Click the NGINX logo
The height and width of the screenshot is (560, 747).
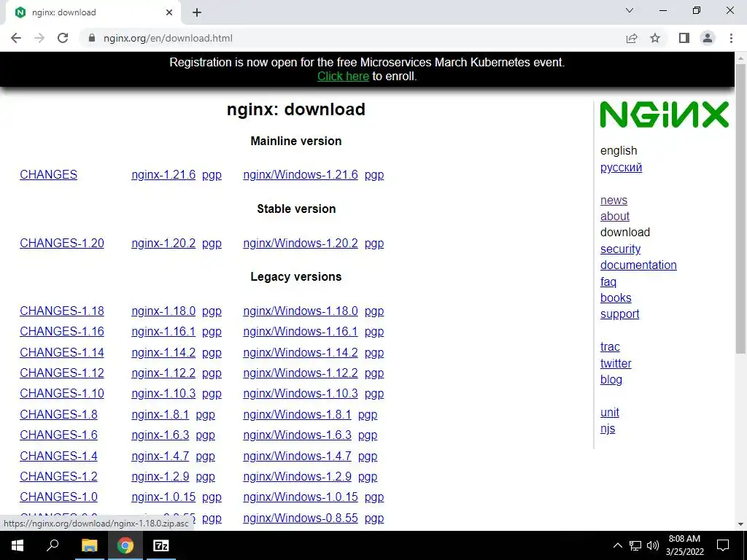[664, 114]
